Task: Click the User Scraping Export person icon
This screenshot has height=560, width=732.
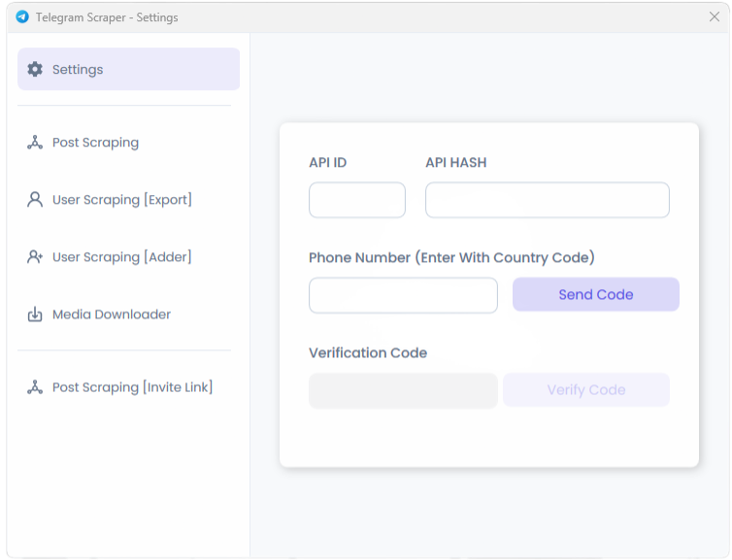Action: [35, 199]
